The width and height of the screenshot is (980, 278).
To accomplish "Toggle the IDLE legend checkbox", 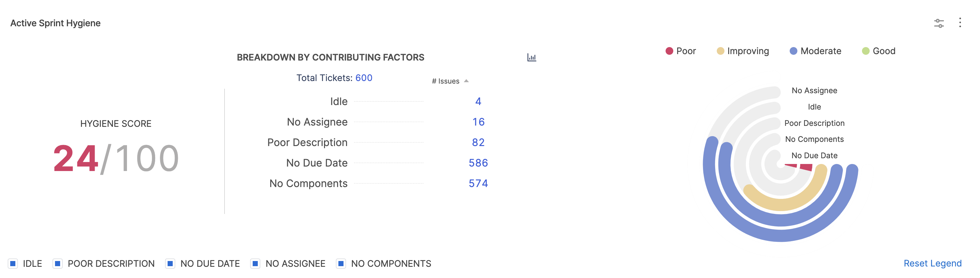I will tap(13, 263).
